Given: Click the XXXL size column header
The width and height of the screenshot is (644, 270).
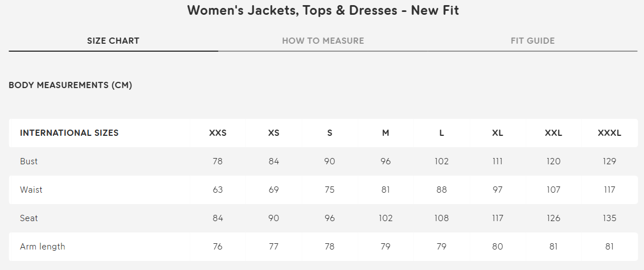Looking at the screenshot, I should click(x=609, y=133).
